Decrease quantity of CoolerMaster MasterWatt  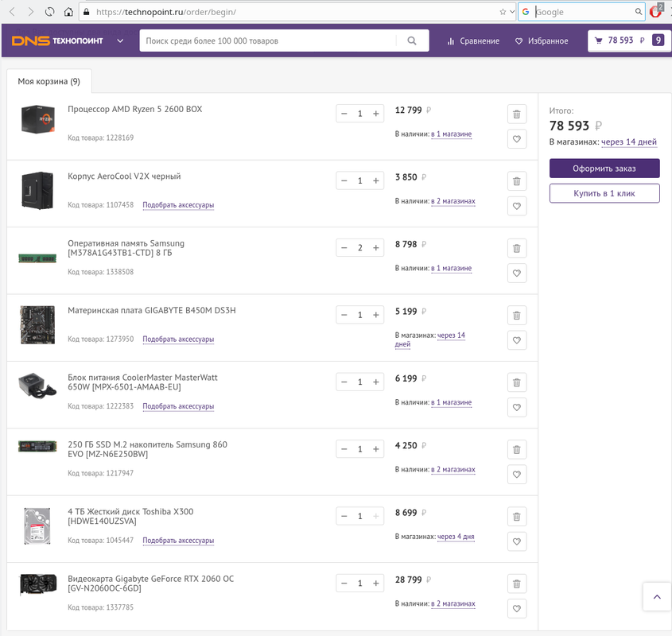(344, 382)
